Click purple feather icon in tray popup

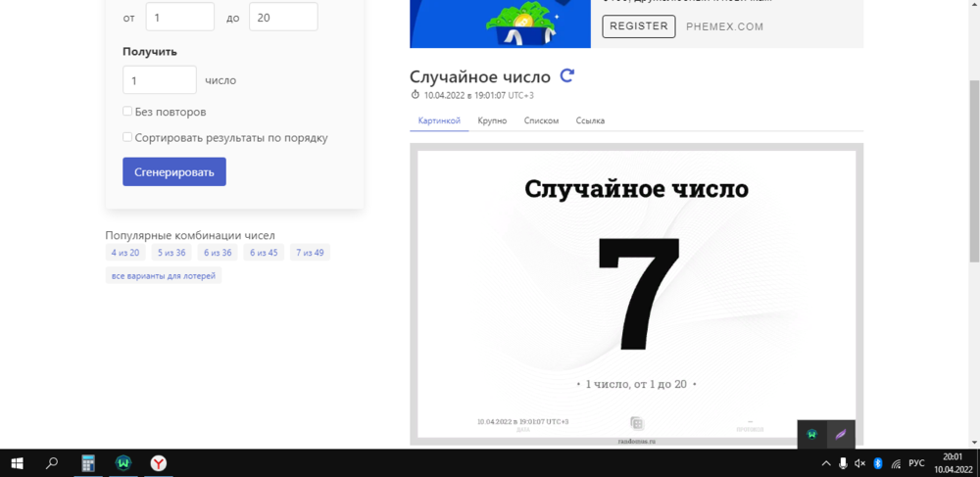(x=841, y=434)
